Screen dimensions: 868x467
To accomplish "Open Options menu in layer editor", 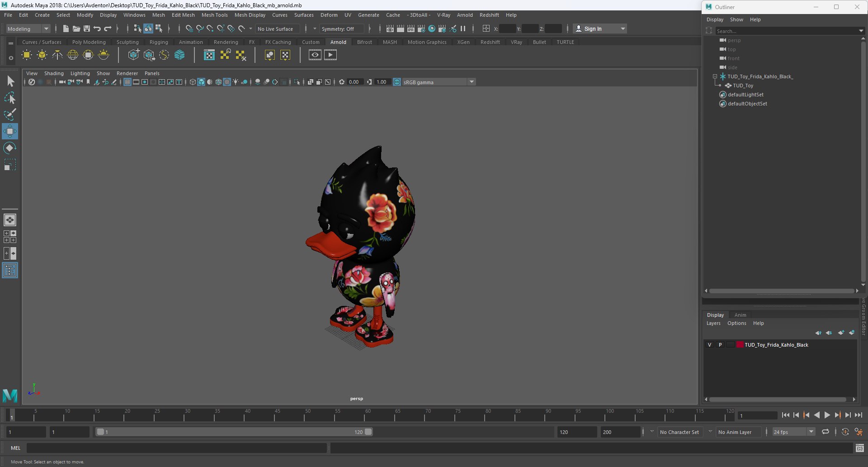I will [736, 323].
